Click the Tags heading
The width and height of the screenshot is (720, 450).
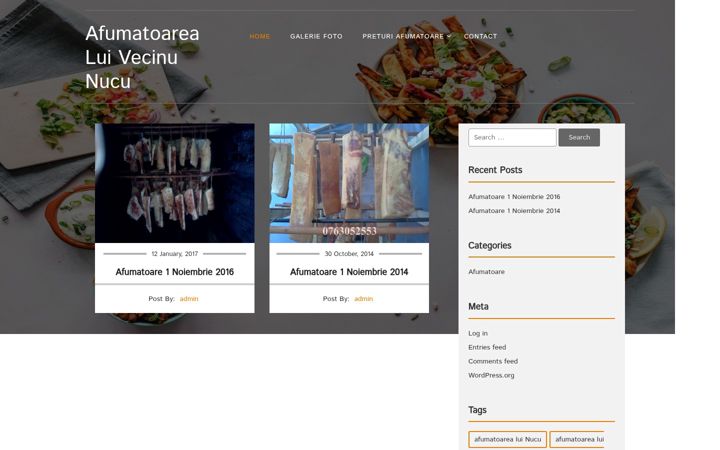(x=478, y=410)
